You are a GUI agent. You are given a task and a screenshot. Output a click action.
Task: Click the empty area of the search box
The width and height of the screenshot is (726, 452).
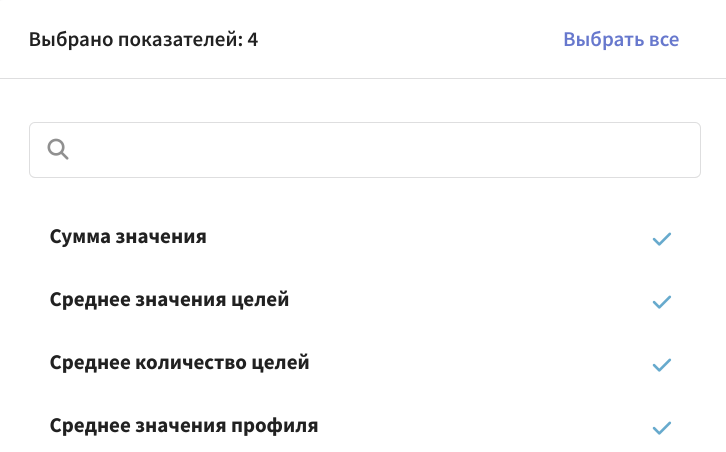coord(384,150)
